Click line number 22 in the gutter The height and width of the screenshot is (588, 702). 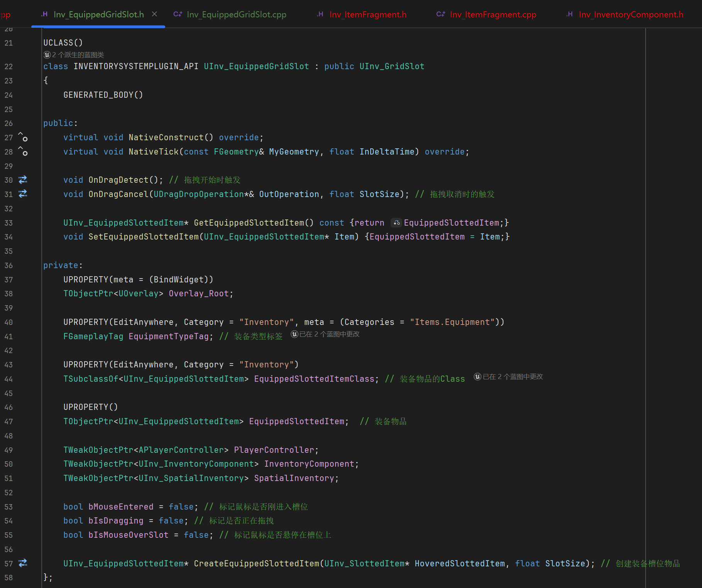pyautogui.click(x=8, y=66)
